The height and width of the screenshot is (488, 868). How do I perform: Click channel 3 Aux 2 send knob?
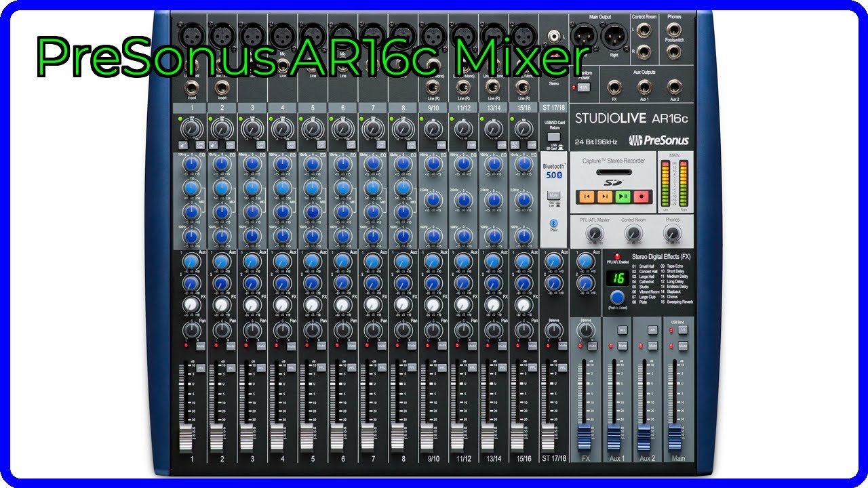[251, 283]
